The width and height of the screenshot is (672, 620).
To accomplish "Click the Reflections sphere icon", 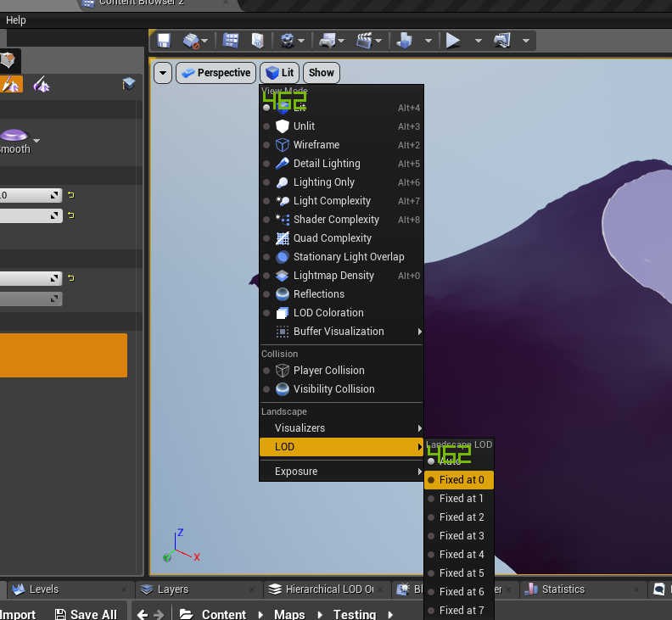I will click(282, 294).
